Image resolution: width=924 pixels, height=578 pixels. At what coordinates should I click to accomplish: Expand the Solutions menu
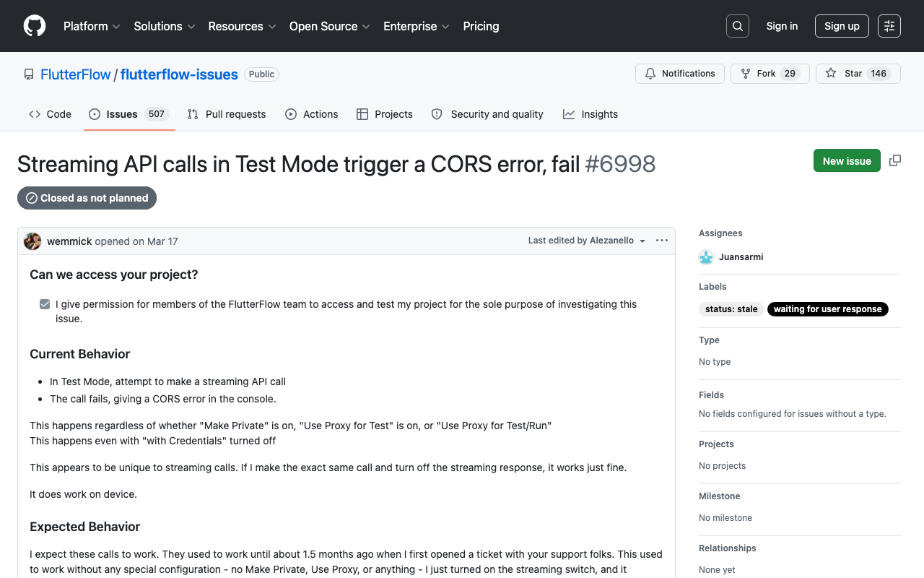[x=165, y=26]
